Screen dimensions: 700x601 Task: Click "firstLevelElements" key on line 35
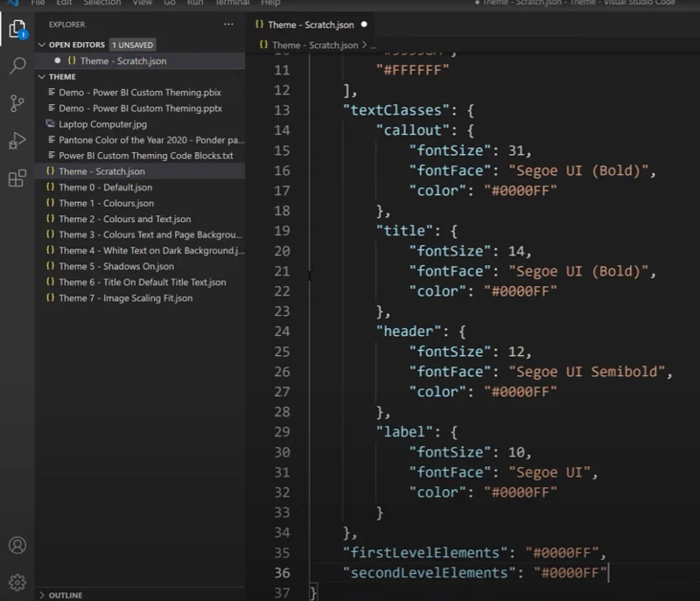425,553
